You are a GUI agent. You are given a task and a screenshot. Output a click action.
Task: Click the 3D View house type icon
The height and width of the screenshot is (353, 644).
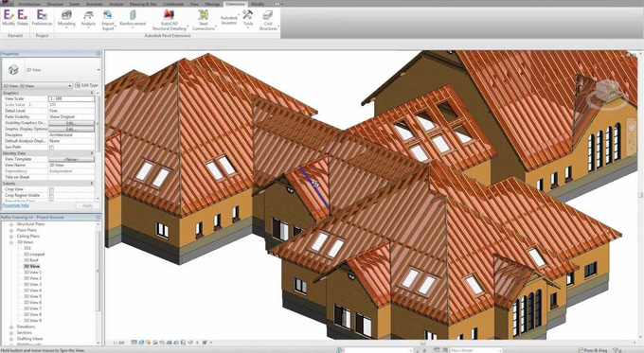[13, 70]
